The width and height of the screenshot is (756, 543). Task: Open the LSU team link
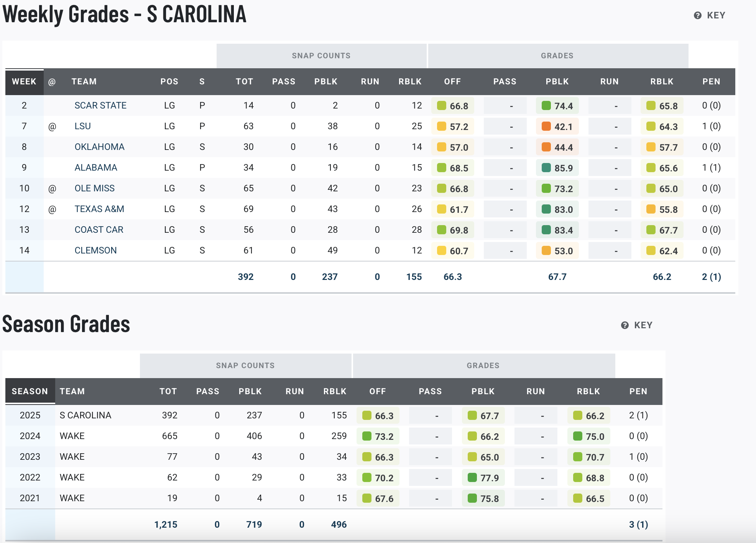(x=82, y=126)
